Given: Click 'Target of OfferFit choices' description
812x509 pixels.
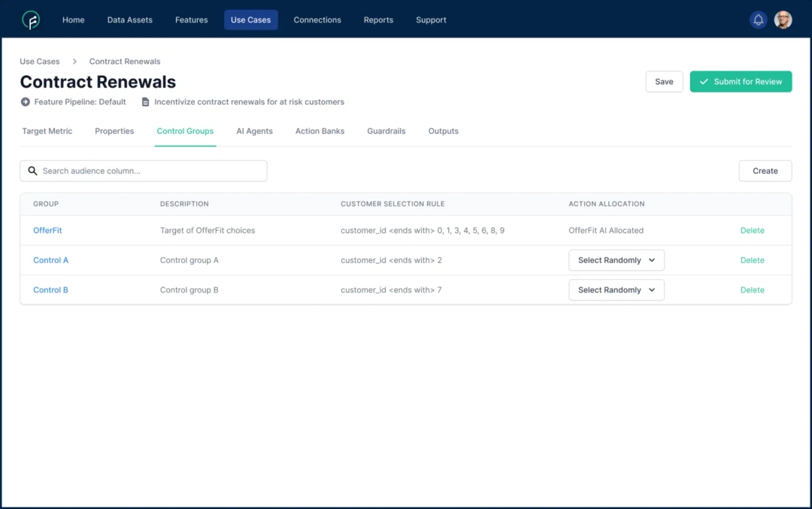Looking at the screenshot, I should tap(208, 230).
